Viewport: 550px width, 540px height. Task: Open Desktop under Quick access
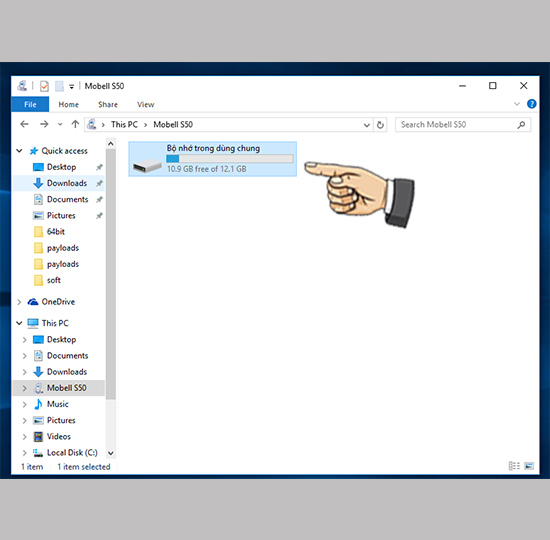61,167
